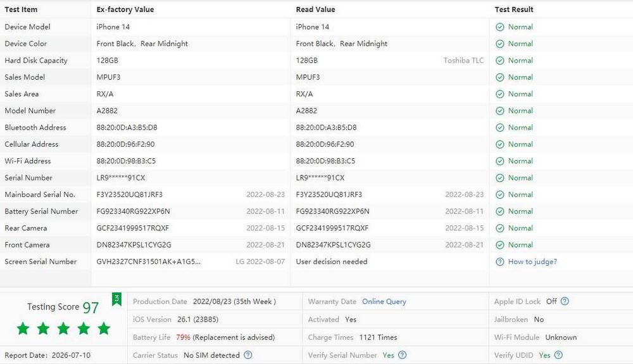The width and height of the screenshot is (633, 364).
Task: Click ex-factory Cellular address 88:20:0D:96:F2:90
Action: 125,144
